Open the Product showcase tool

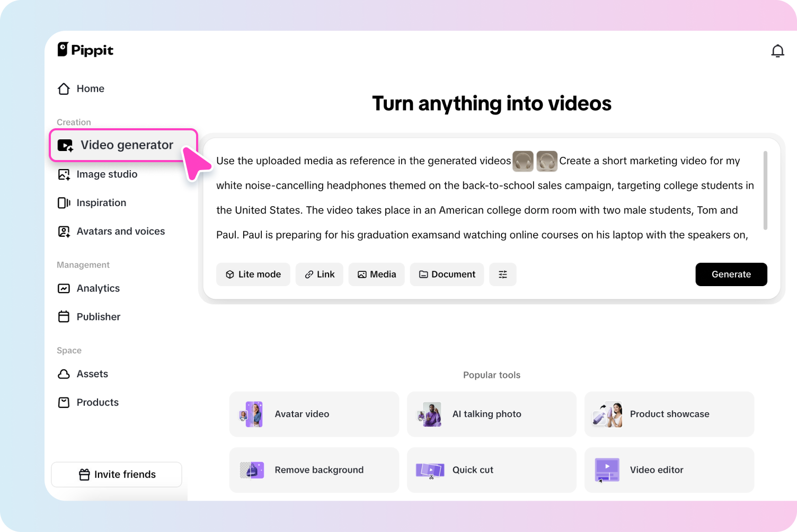point(669,414)
